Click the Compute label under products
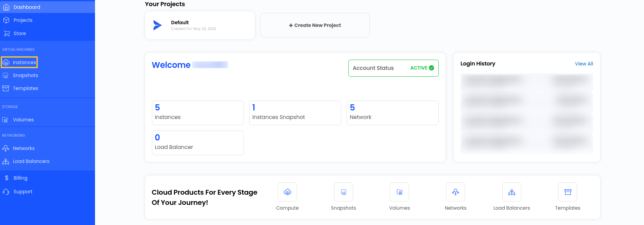644x225 pixels. coord(287,208)
